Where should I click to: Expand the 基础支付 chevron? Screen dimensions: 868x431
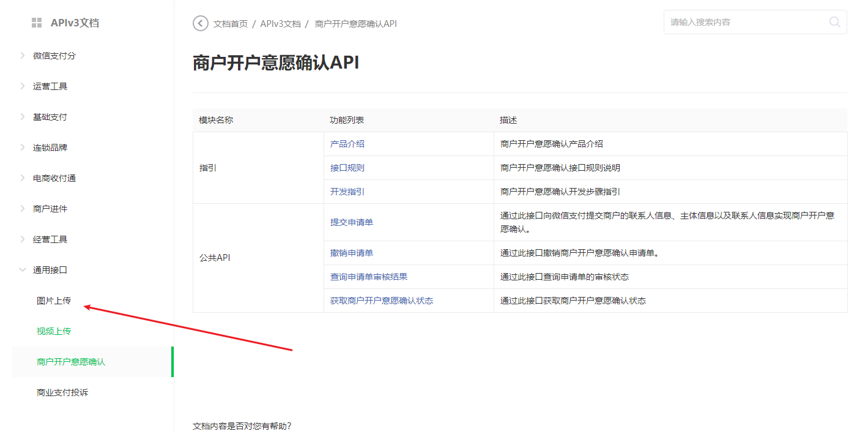pos(23,116)
